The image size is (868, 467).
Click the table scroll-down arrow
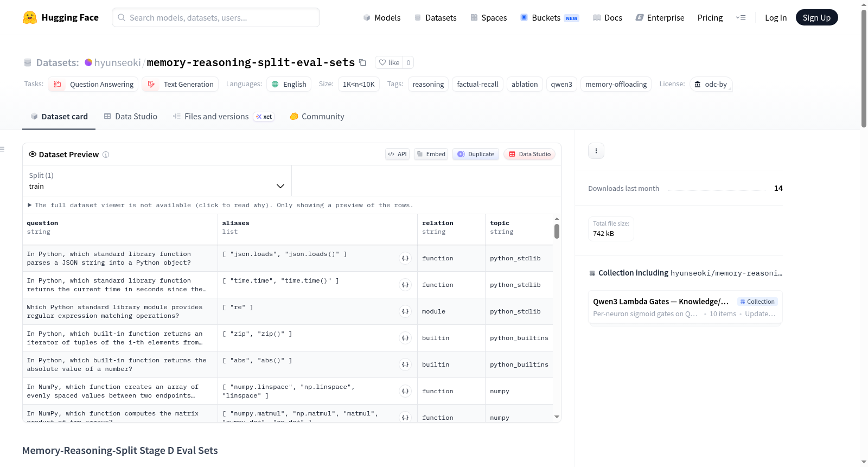point(557,417)
